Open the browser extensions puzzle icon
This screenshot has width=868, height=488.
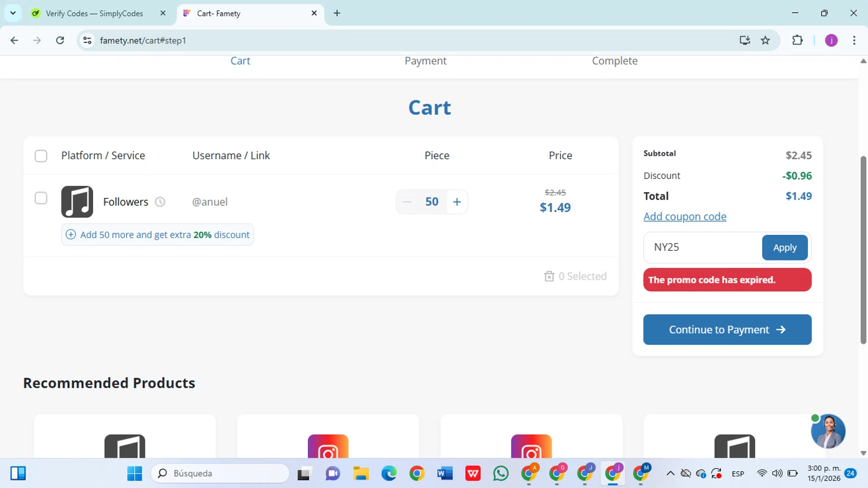[x=797, y=41]
